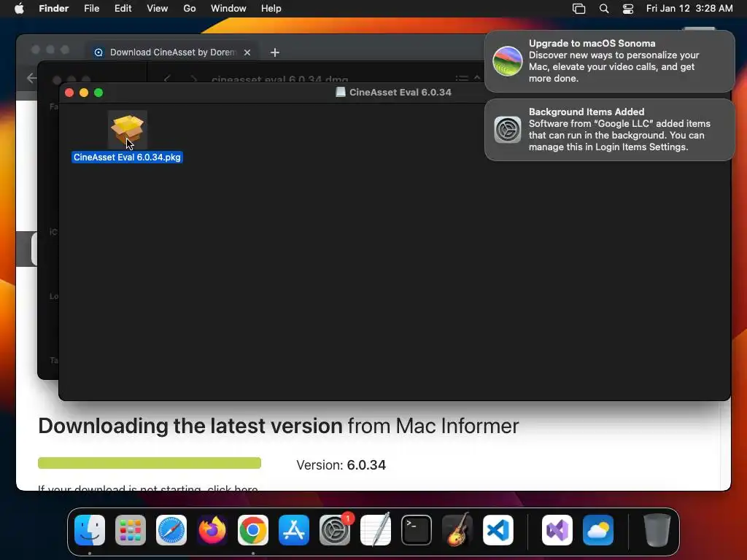Image resolution: width=747 pixels, height=560 pixels.
Task: Open the weather cloud app in the Dock
Action: pyautogui.click(x=598, y=530)
